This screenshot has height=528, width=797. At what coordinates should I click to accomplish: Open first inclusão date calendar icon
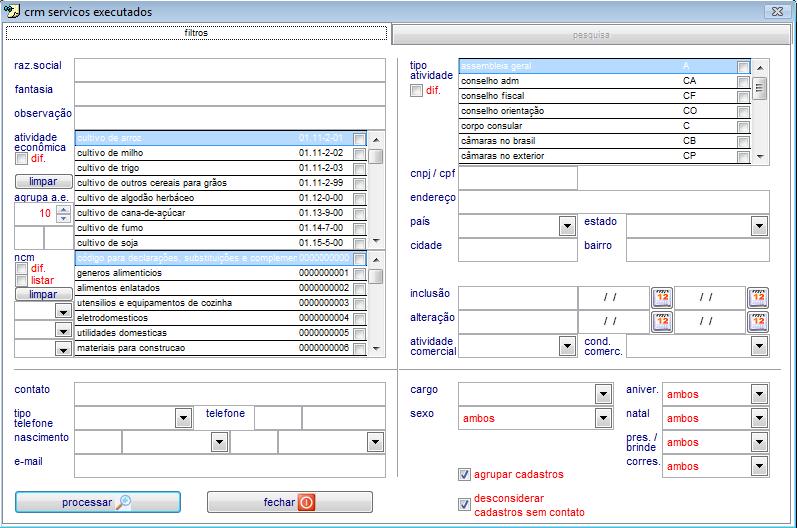point(662,297)
